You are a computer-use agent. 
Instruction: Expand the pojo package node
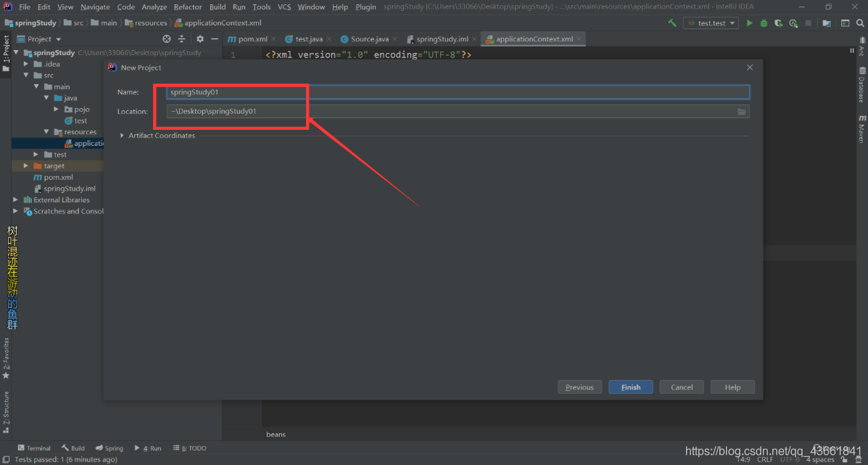[x=56, y=109]
